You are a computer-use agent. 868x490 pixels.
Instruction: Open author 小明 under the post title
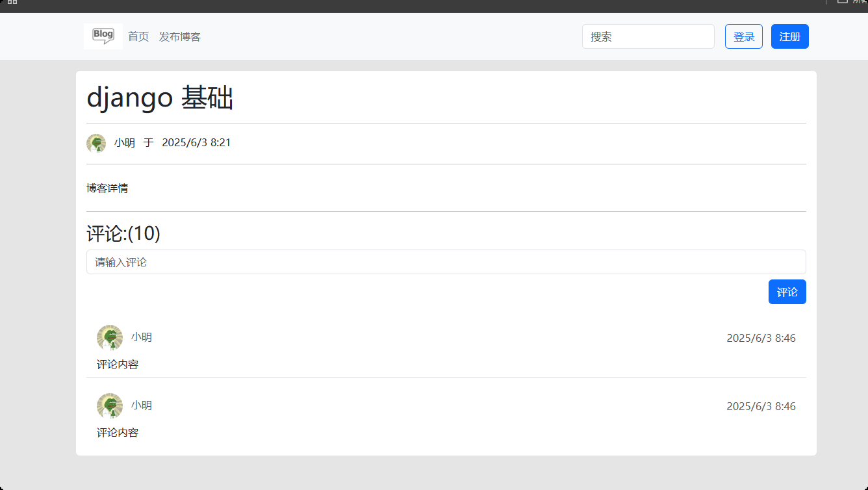coord(125,143)
